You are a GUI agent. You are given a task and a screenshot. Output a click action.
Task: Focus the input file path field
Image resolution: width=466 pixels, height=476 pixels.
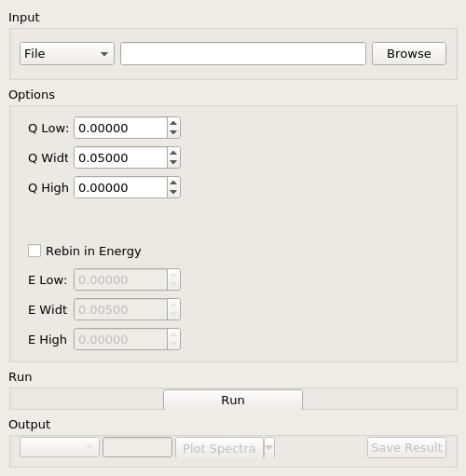tap(243, 54)
